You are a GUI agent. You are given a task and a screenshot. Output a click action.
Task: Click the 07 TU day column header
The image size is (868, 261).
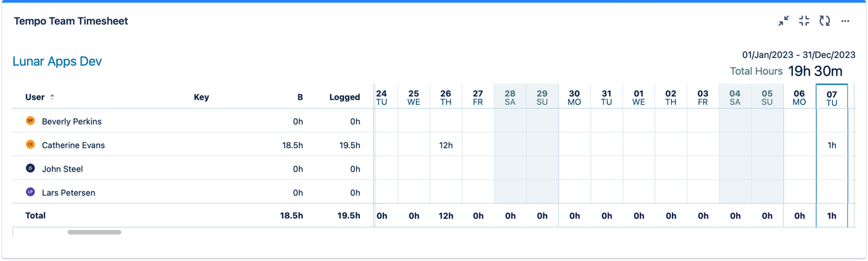[x=831, y=98]
